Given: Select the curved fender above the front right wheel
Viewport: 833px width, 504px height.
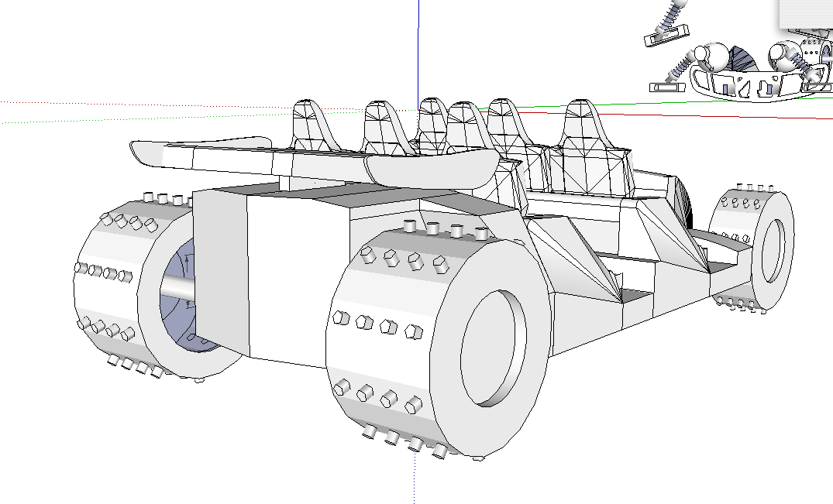Looking at the screenshot, I should [x=434, y=166].
